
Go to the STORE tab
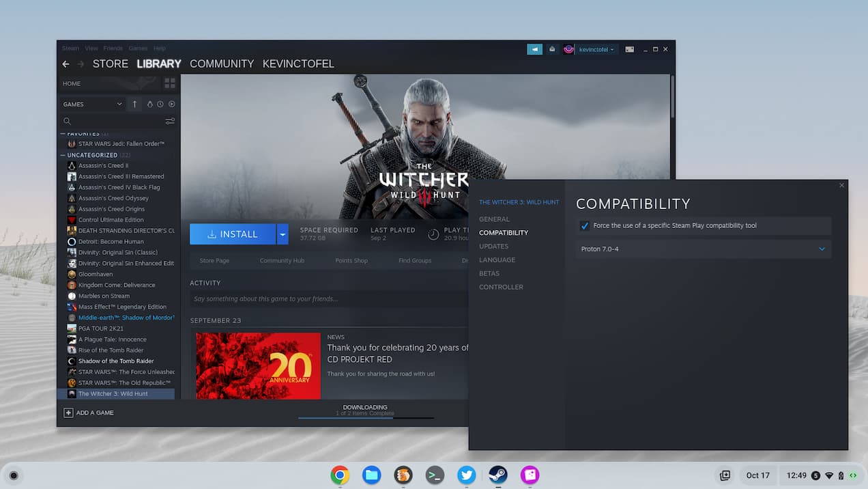coord(111,64)
